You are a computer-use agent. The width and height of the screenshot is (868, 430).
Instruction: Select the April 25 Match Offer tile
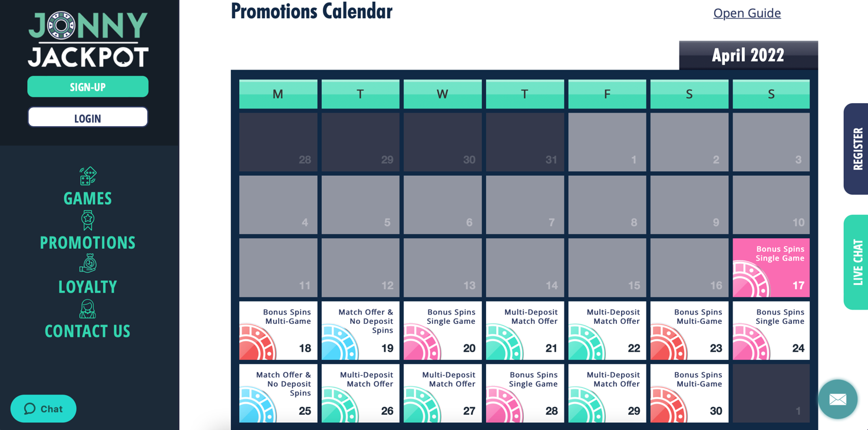point(278,393)
